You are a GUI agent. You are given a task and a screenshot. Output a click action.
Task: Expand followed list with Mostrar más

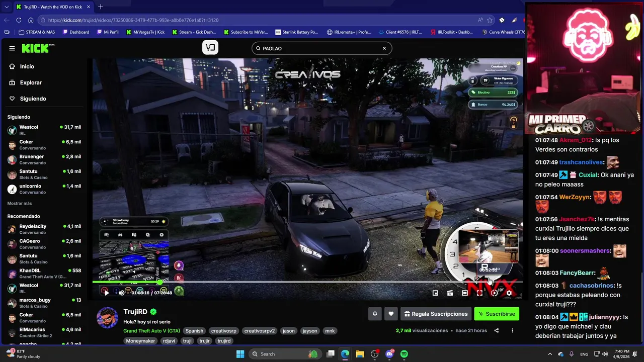click(x=20, y=204)
